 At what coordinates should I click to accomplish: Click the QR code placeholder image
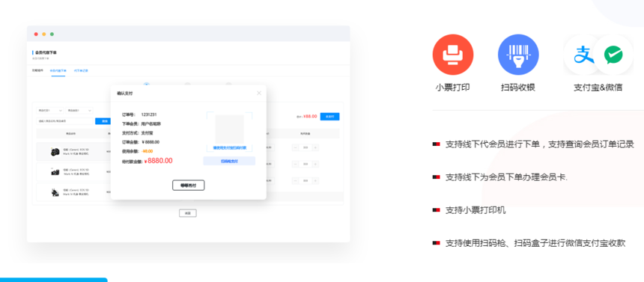229,129
